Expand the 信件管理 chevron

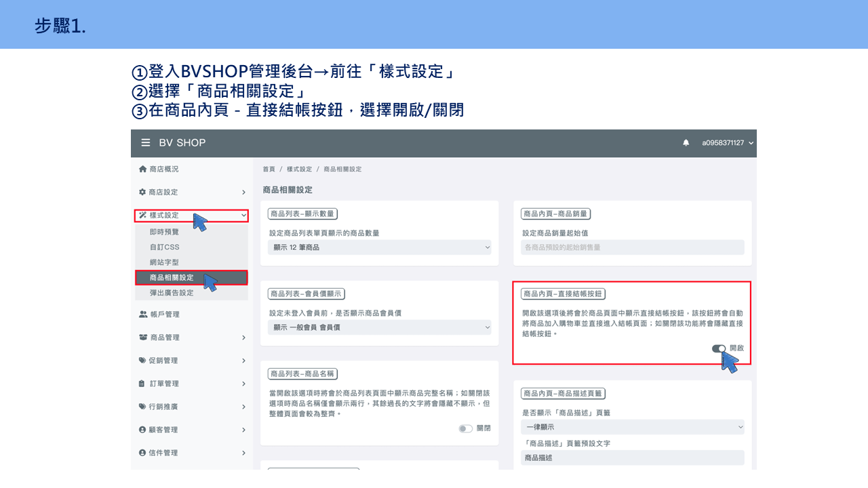243,453
